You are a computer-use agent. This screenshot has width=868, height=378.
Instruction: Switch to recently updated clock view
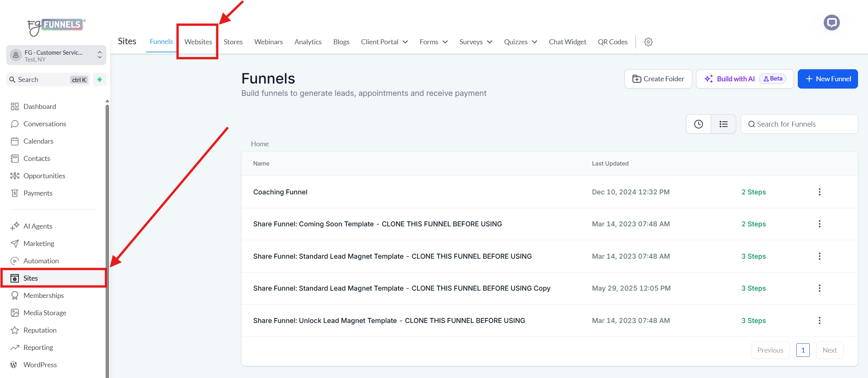pyautogui.click(x=698, y=124)
